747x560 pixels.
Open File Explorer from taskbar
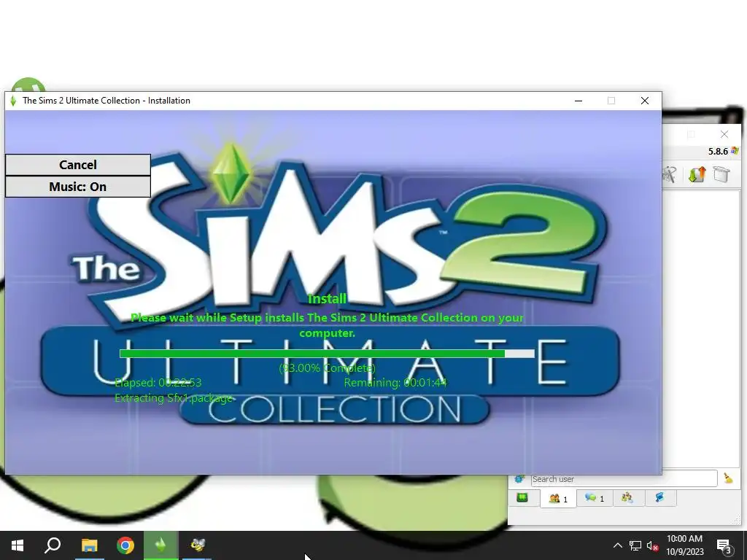click(x=89, y=545)
